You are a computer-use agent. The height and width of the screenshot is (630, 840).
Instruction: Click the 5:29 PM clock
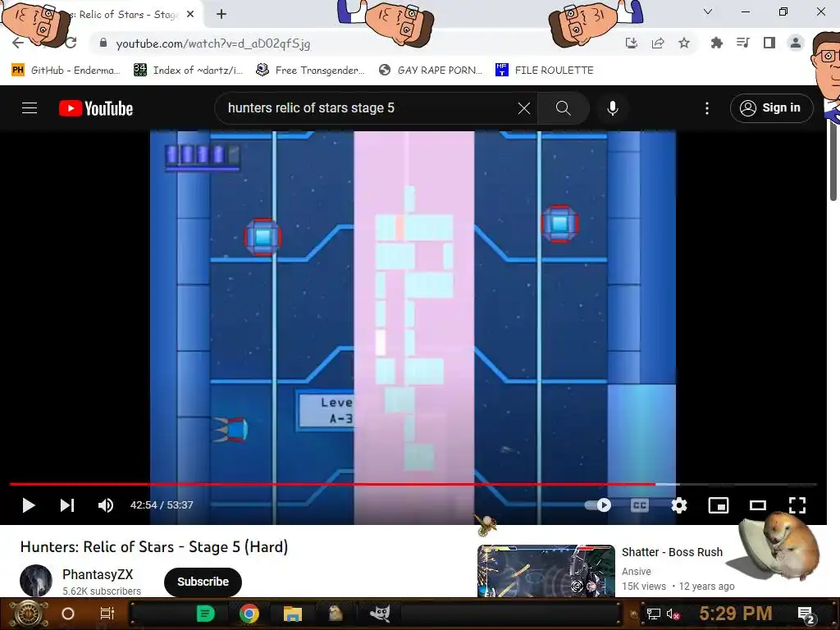click(x=735, y=614)
